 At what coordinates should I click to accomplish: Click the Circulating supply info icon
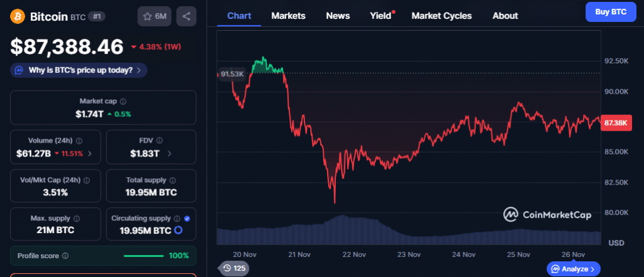(x=177, y=219)
